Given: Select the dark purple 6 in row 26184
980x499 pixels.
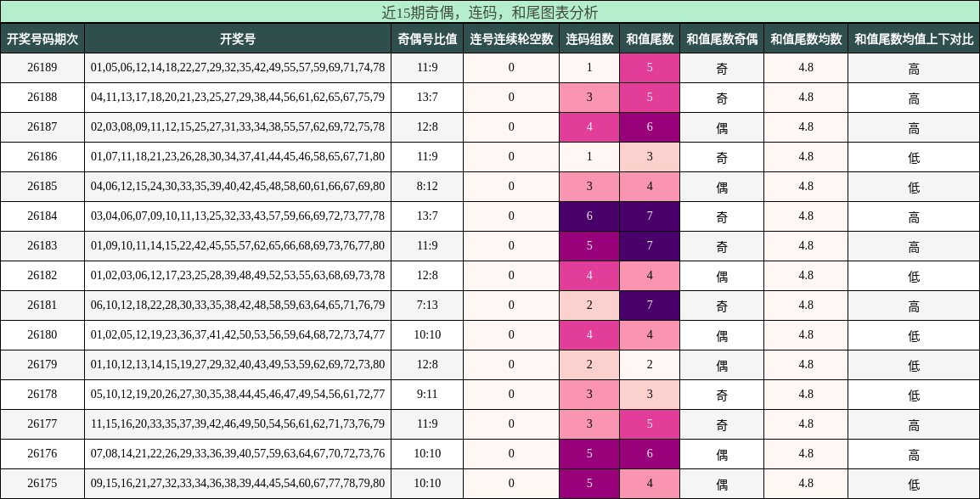Looking at the screenshot, I should pyautogui.click(x=589, y=216).
